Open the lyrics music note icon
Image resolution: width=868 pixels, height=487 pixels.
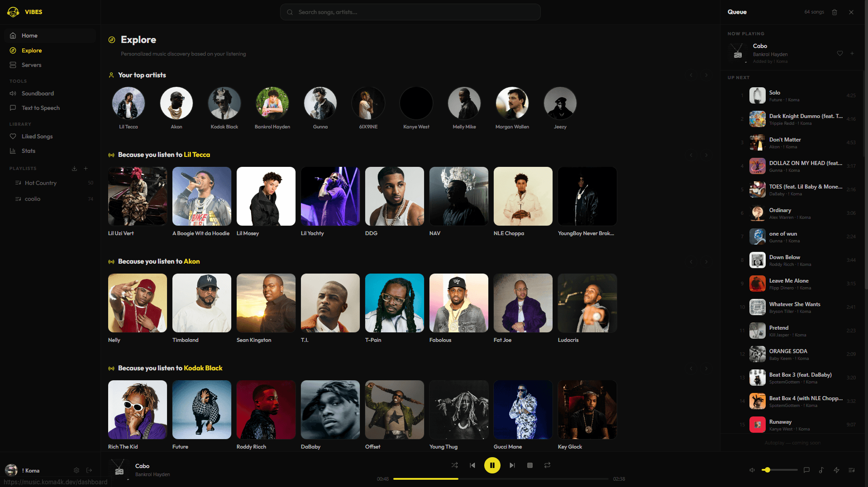(821, 470)
